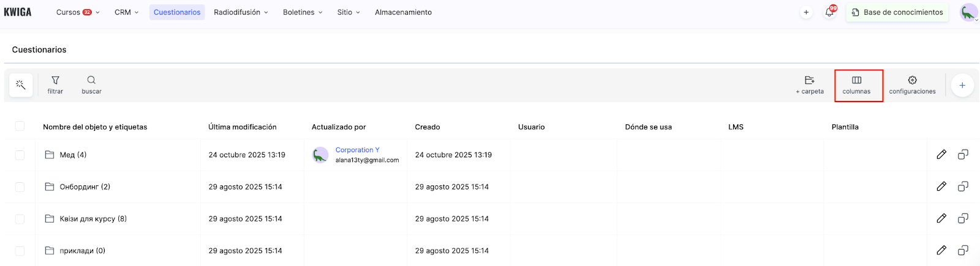Switch to the Cuestionarios tab
980x266 pixels.
pos(177,12)
